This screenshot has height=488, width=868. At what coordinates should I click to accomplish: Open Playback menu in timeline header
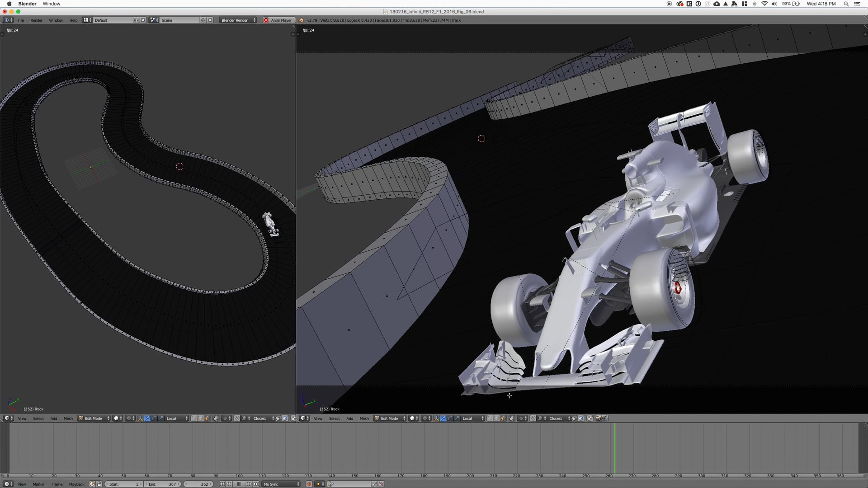(x=77, y=484)
